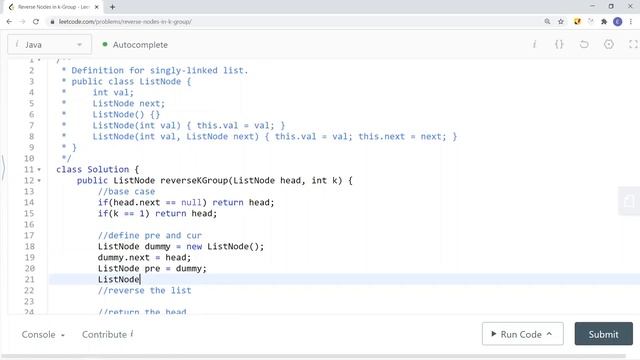
Task: Close the Reverse Nodes in k-Group tab
Action: [97, 7]
